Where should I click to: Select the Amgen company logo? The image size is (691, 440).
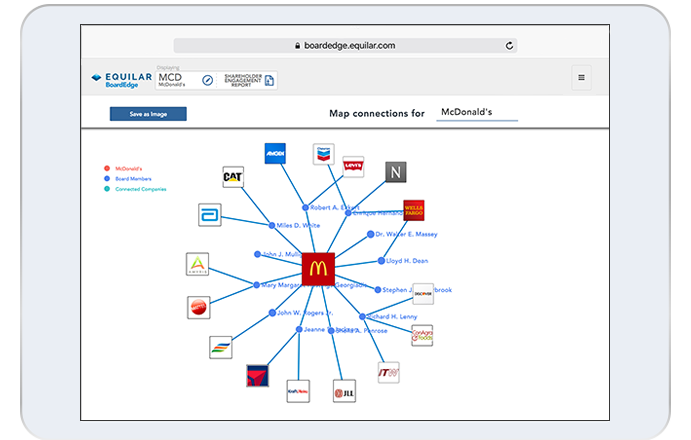275,153
